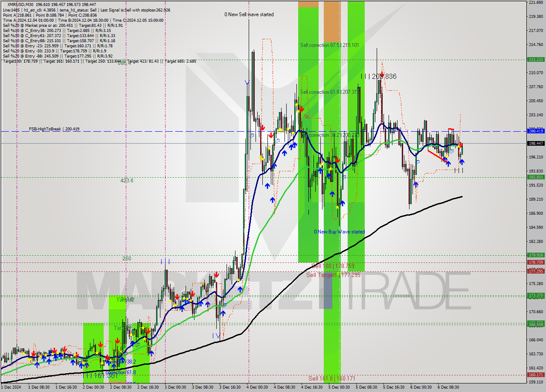The width and height of the screenshot is (546, 392).
Task: Click the 250 Fibonacci level label
Action: pyautogui.click(x=127, y=259)
